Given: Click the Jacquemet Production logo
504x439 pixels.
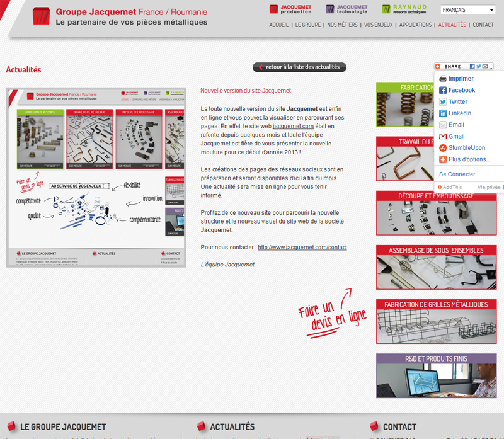Looking at the screenshot, I should pyautogui.click(x=290, y=9).
